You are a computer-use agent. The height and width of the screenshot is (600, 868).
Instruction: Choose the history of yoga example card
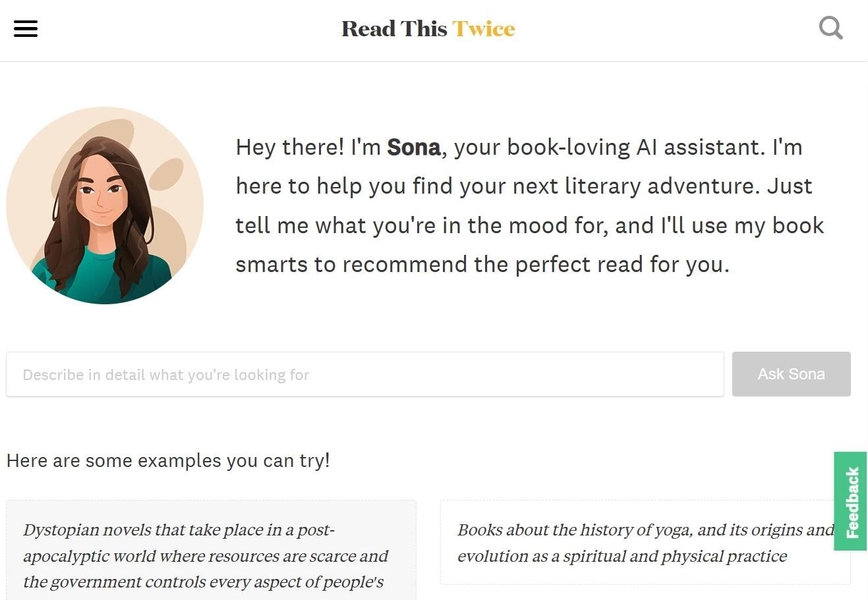[645, 543]
